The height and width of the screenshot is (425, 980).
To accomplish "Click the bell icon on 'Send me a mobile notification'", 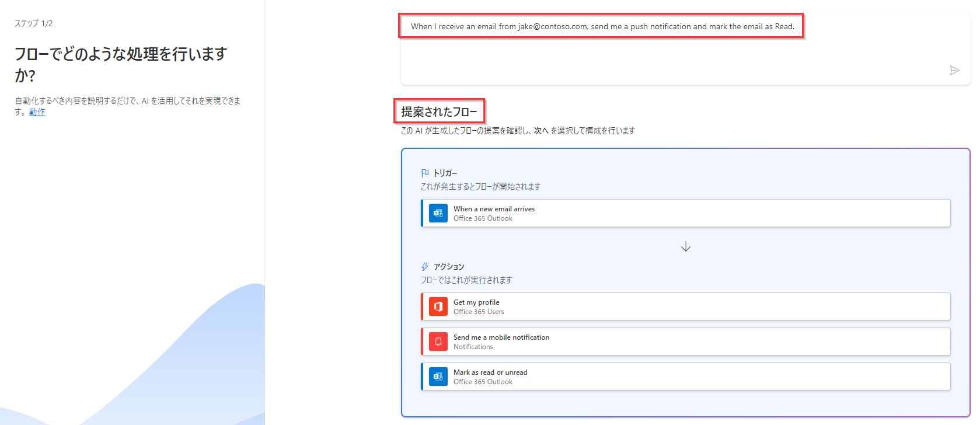I will [438, 342].
